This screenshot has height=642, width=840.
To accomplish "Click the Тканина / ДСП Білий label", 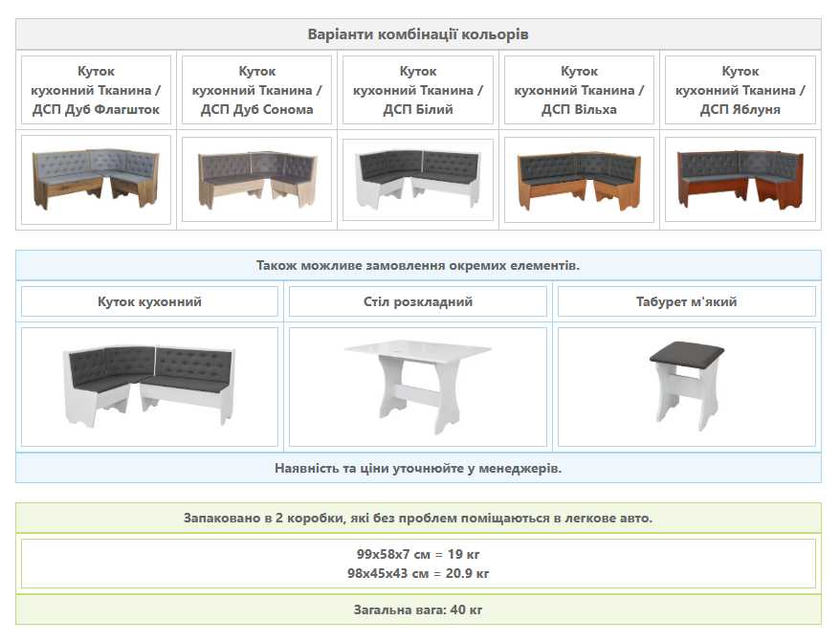I will [x=418, y=90].
